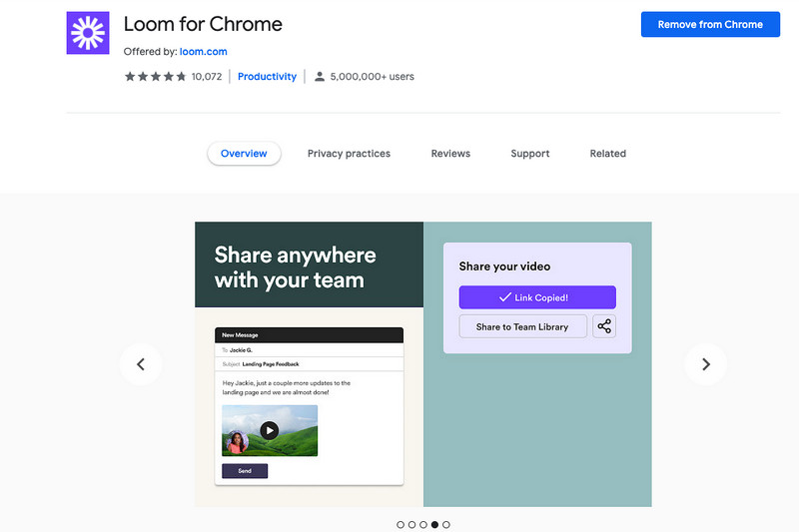The image size is (799, 532).
Task: Click the Send button in message
Action: click(x=245, y=471)
